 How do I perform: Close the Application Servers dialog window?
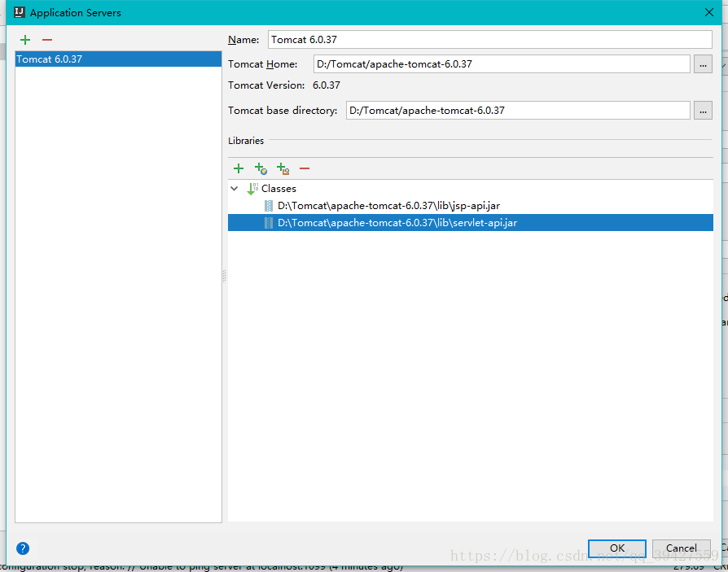[x=709, y=12]
